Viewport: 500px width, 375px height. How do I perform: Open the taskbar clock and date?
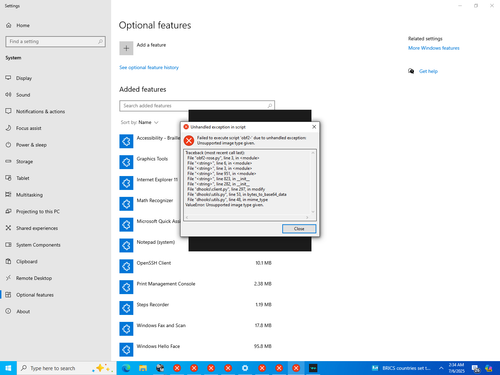pyautogui.click(x=456, y=368)
